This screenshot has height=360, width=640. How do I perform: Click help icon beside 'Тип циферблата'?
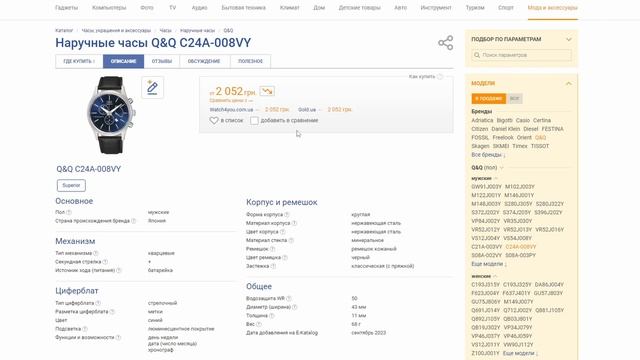pos(98,303)
